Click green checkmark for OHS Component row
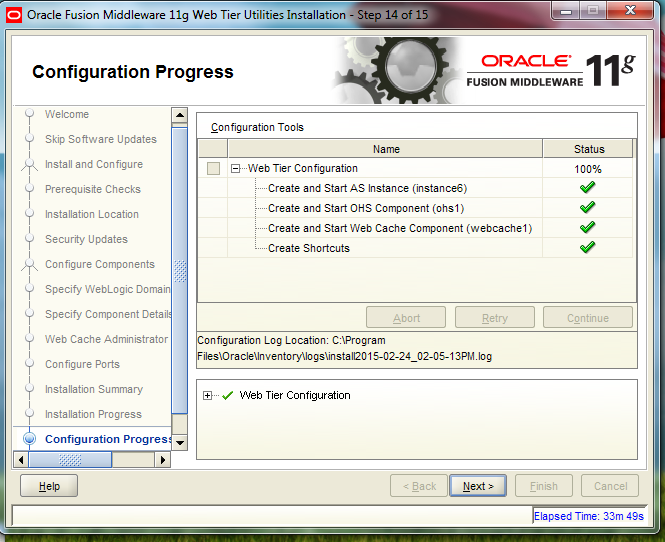This screenshot has width=665, height=542. [587, 207]
